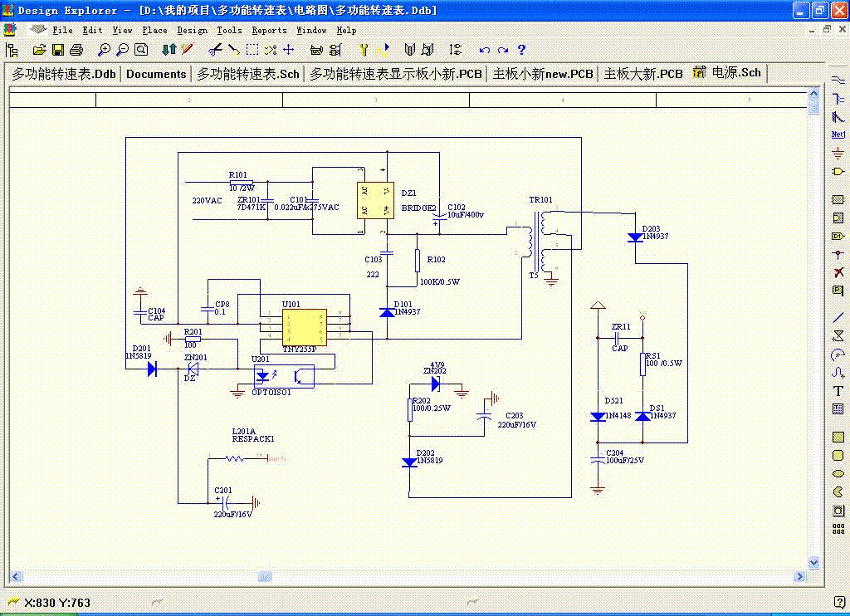This screenshot has height=616, width=850.
Task: Open the 多功能转速表显示板小新.PCB tab
Action: (x=396, y=74)
